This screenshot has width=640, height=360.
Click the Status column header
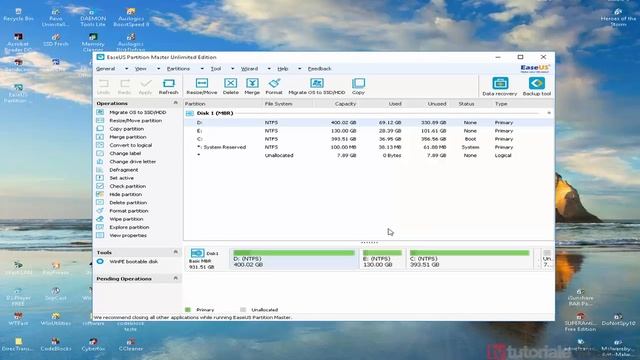pos(466,104)
